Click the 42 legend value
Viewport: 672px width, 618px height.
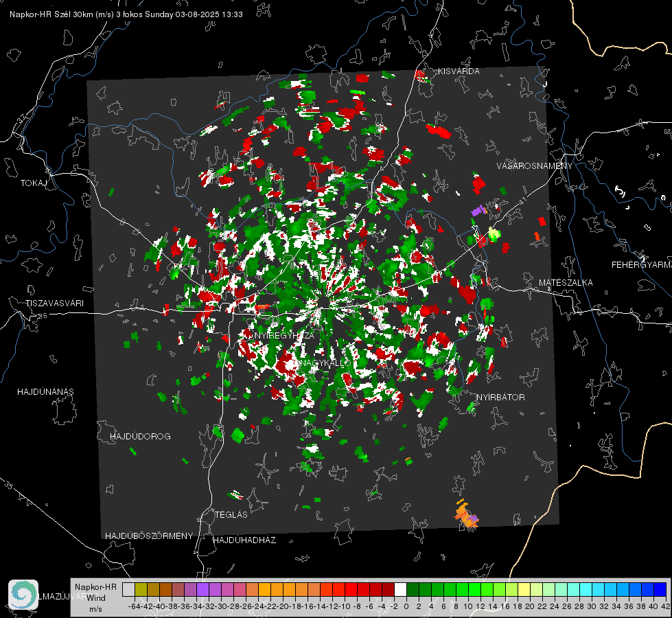(666, 606)
